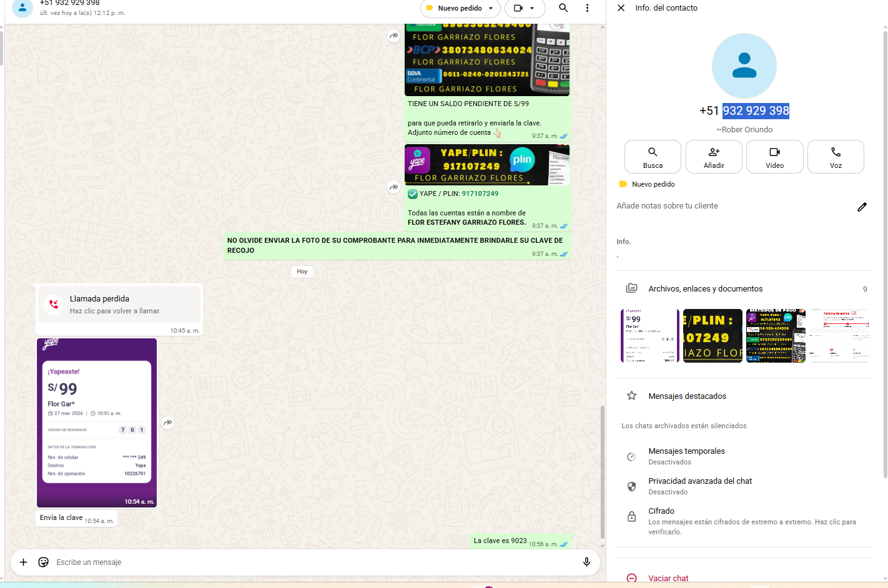Click the microphone voice message icon
The width and height of the screenshot is (888, 588).
[x=586, y=562]
